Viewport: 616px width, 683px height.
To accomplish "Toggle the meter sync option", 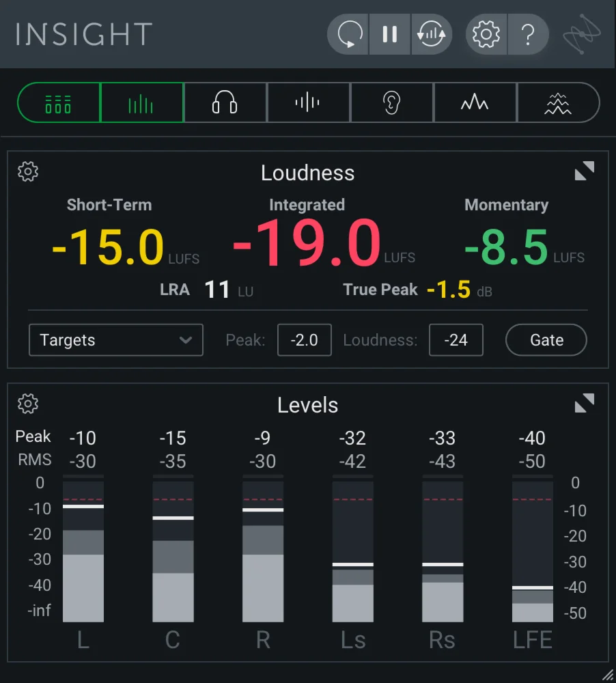I will point(432,34).
